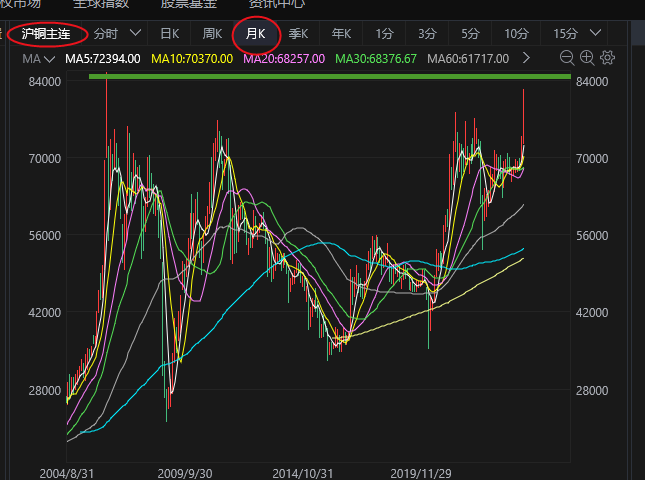
Task: Click the right axis 70000 price label
Action: [592, 158]
